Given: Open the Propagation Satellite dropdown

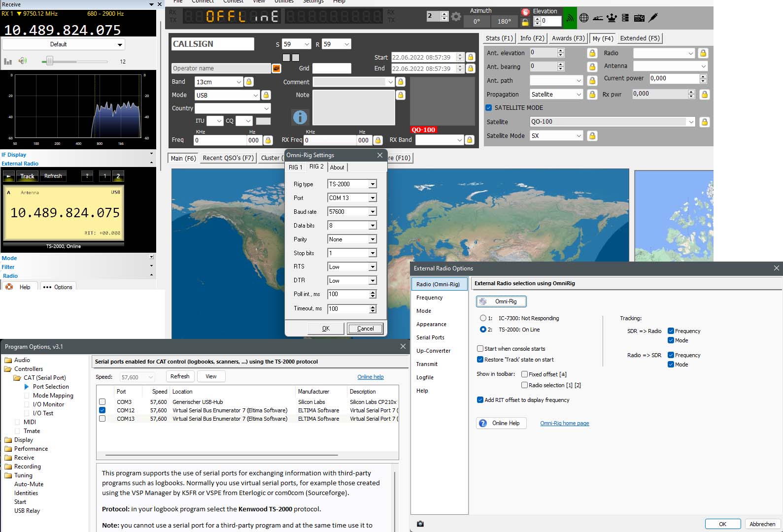Looking at the screenshot, I should coord(579,94).
